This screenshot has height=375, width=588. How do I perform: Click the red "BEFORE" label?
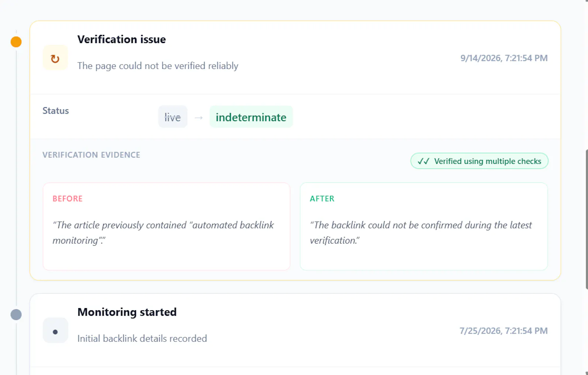(68, 199)
